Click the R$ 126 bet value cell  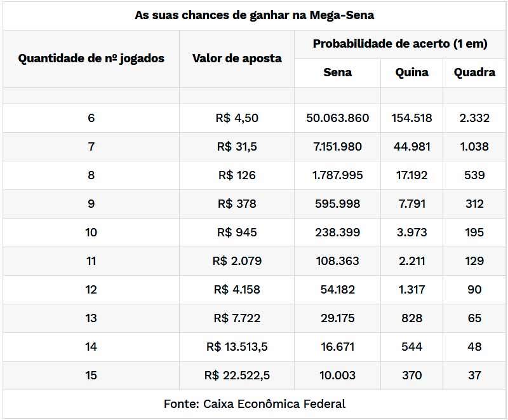(237, 175)
